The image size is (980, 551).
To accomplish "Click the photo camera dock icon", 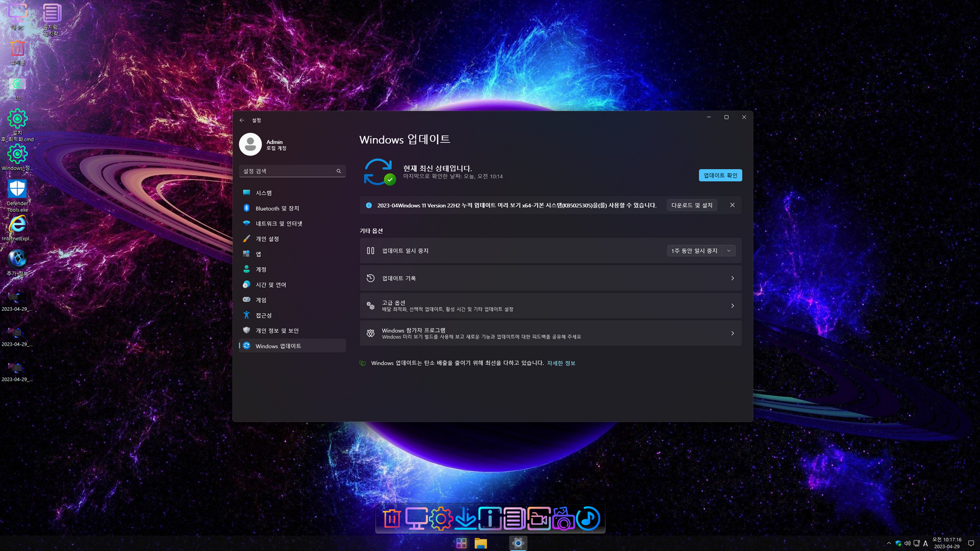I will pyautogui.click(x=564, y=519).
